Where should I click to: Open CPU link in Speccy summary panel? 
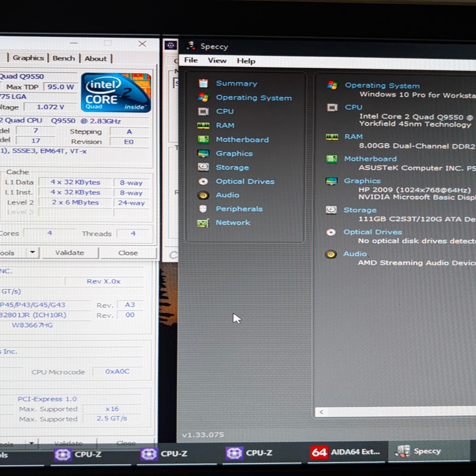[354, 107]
